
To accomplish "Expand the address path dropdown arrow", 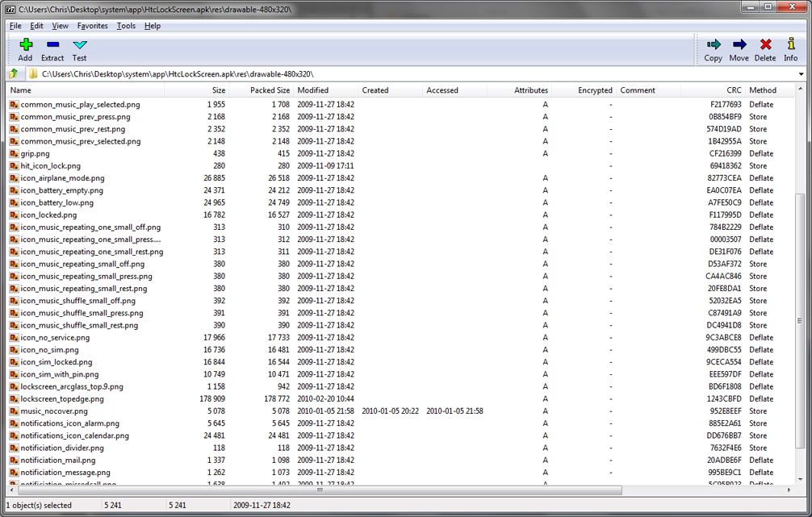I will pos(801,74).
